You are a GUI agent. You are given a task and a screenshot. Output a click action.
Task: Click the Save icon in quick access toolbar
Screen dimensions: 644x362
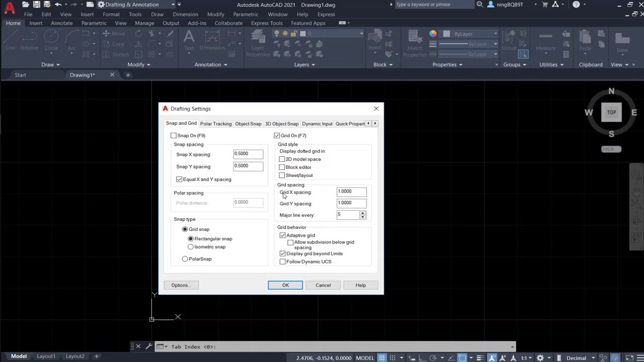point(37,5)
